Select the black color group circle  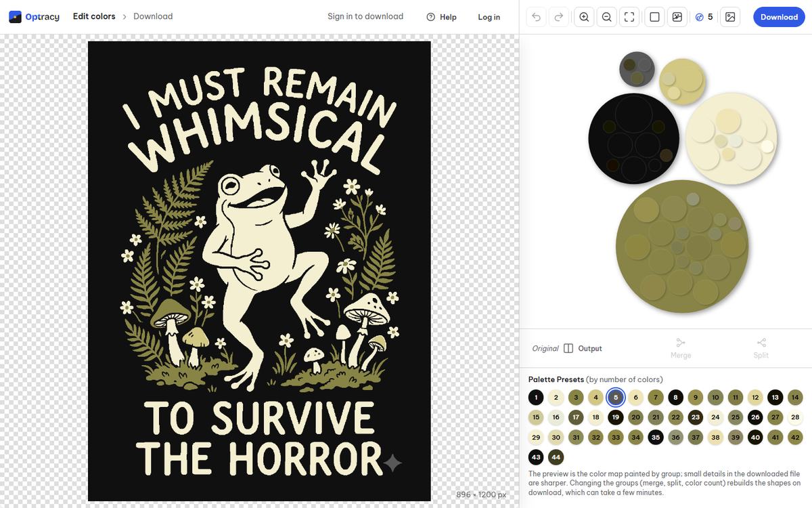pos(633,138)
